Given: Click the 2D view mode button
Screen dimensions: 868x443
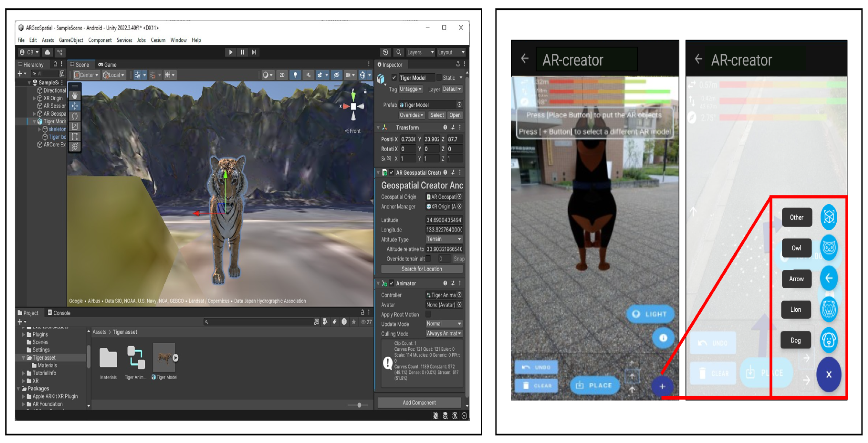Looking at the screenshot, I should (x=282, y=75).
